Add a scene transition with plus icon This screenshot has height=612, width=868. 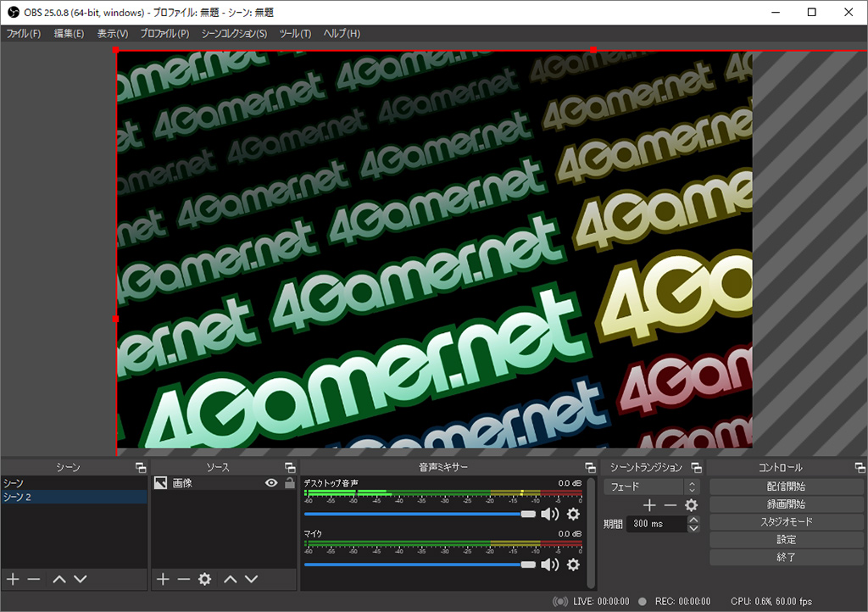[x=649, y=505]
